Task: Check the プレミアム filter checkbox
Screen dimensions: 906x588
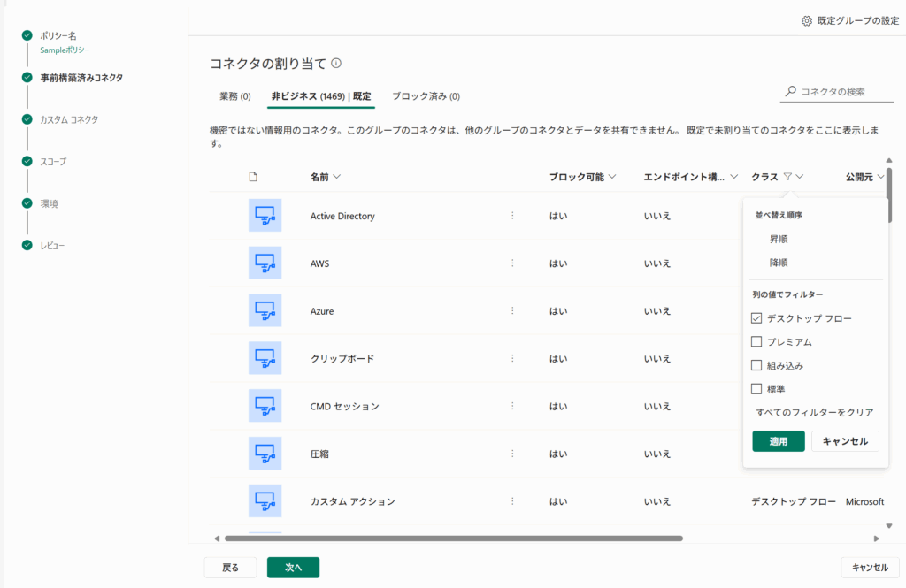Action: coord(756,342)
